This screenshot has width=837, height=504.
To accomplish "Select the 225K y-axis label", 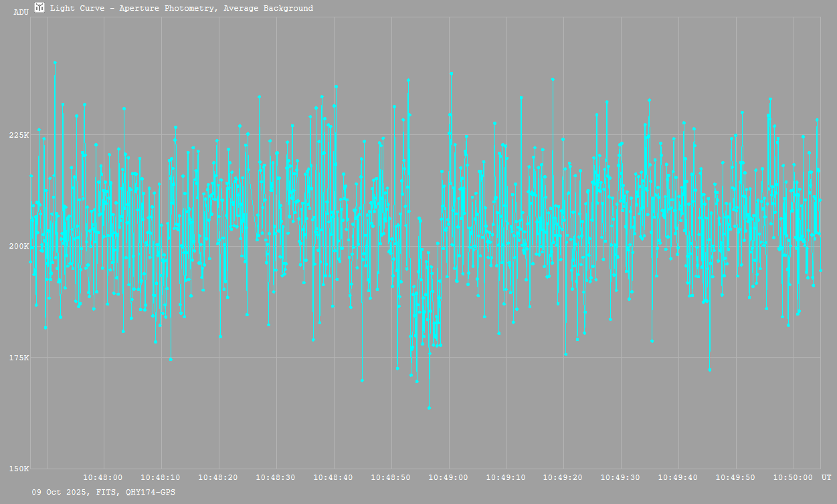I will [x=18, y=135].
